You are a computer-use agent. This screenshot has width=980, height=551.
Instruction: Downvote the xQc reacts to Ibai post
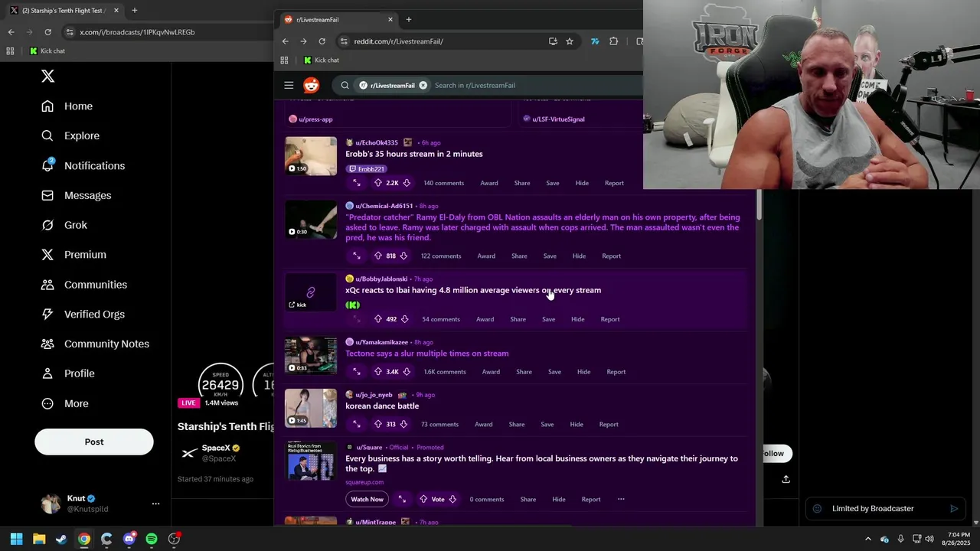point(404,319)
